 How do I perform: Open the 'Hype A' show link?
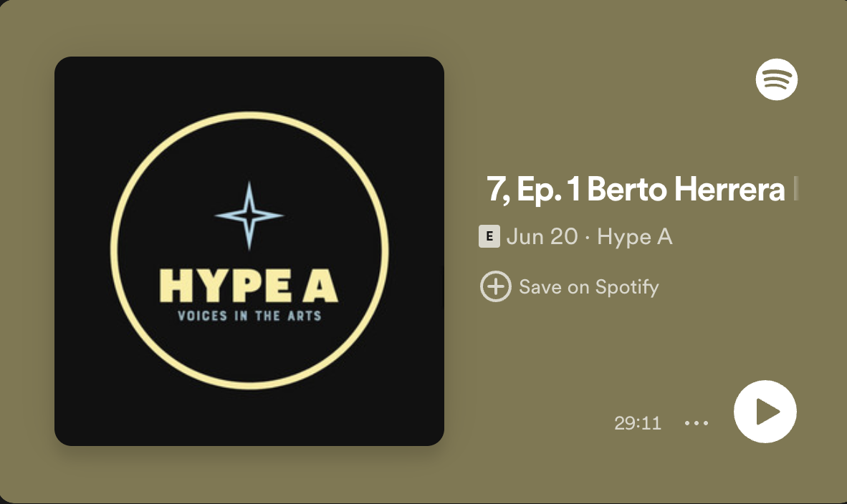(x=635, y=237)
